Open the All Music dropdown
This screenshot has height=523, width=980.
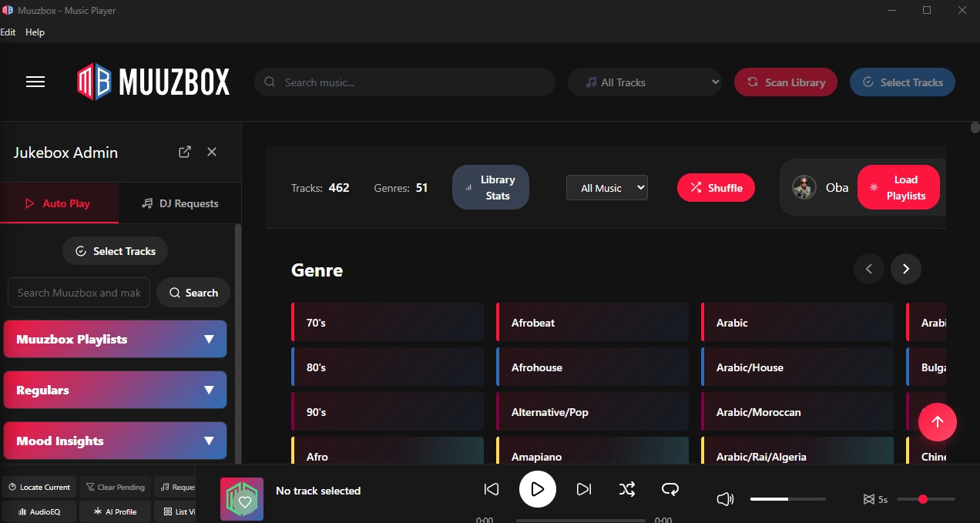point(607,188)
